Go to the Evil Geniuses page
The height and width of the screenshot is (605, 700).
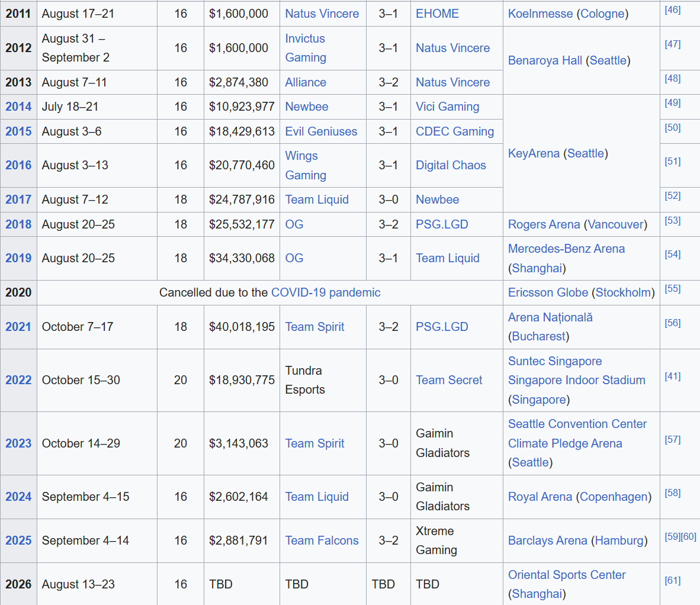coord(321,131)
